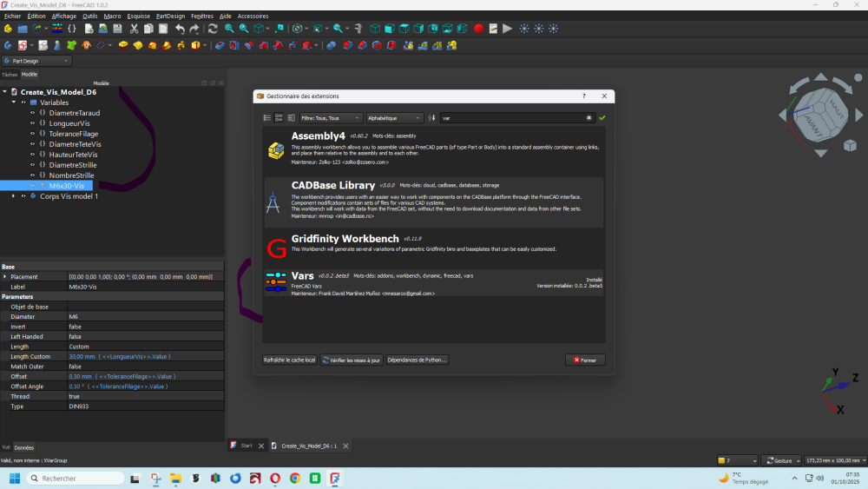Open the Alphabétique sort dropdown
Image resolution: width=868 pixels, height=489 pixels.
click(393, 118)
